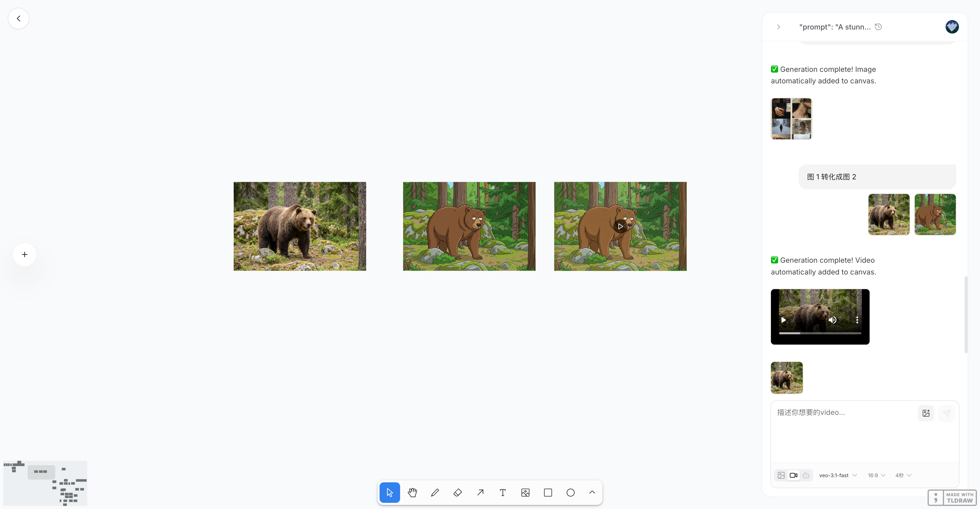Open the 16:9 aspect ratio dropdown

tap(877, 475)
